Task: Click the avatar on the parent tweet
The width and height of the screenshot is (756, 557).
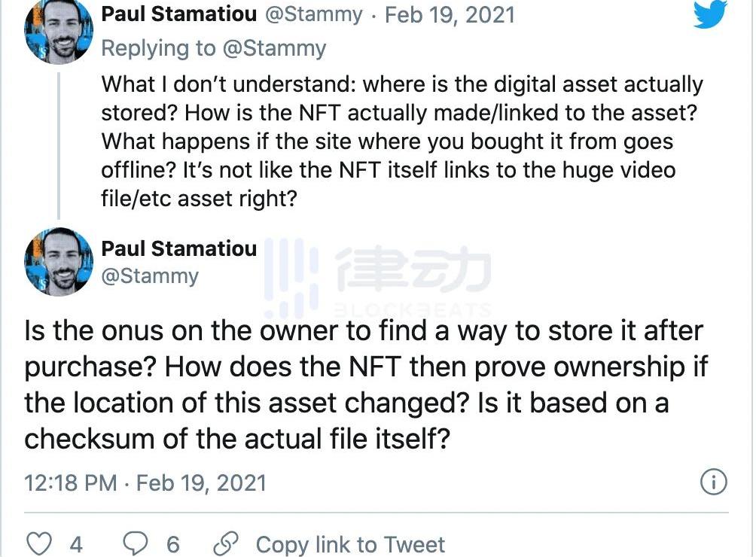Action: click(x=58, y=32)
